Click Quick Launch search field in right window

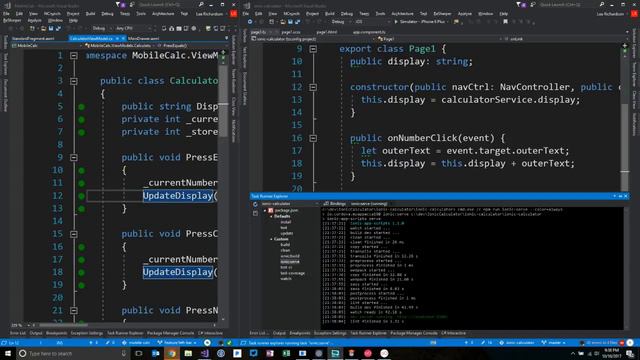point(567,4)
